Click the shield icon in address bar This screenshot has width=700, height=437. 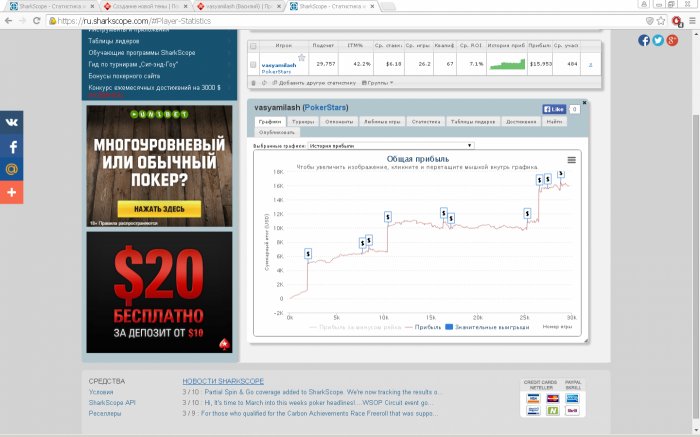point(650,21)
